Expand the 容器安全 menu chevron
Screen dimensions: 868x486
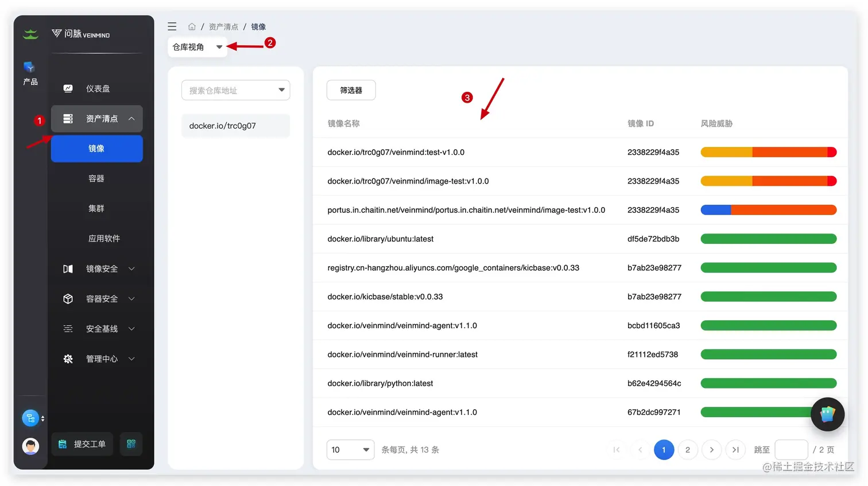click(131, 298)
